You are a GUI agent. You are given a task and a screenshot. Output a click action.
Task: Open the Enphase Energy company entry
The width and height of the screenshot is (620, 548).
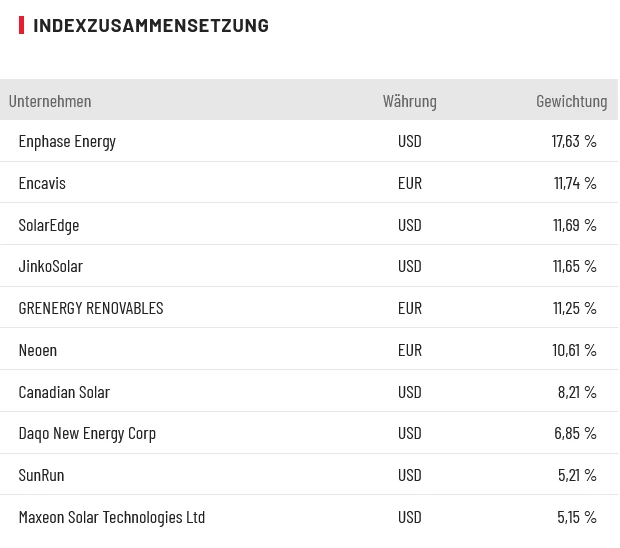point(67,141)
